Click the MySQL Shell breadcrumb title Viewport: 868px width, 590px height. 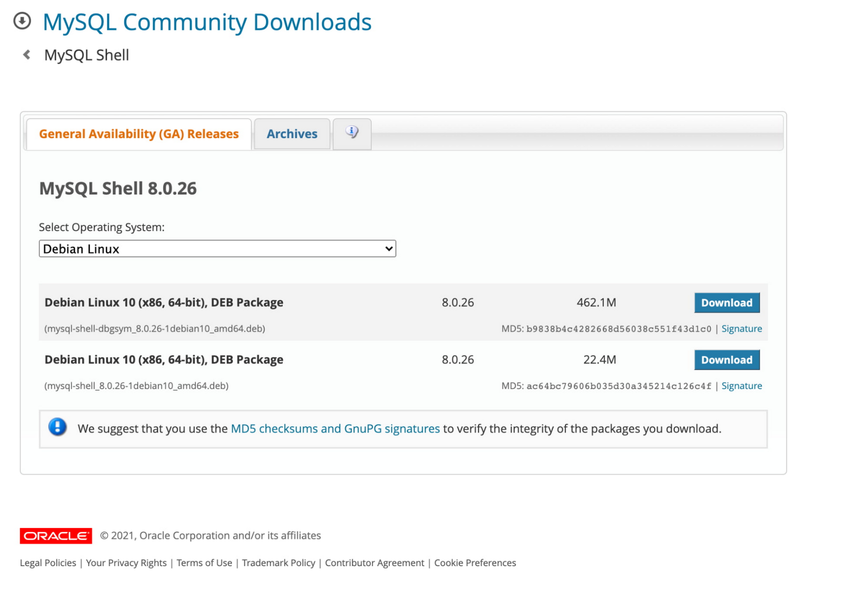[87, 55]
